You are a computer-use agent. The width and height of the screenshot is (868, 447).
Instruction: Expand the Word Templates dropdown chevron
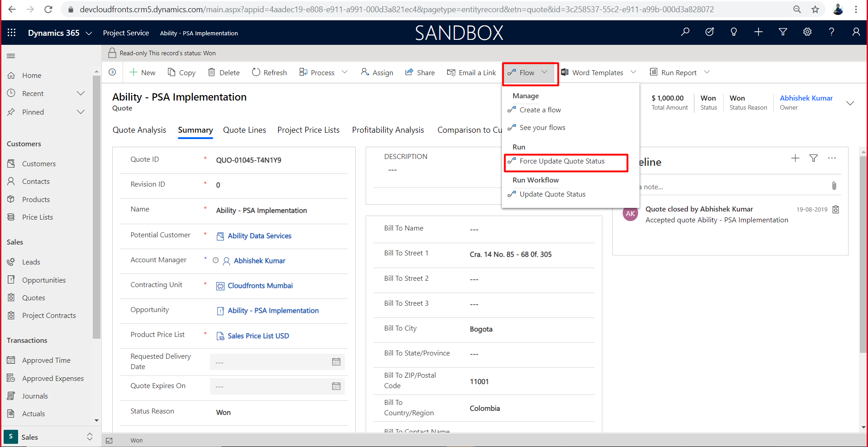tap(633, 72)
